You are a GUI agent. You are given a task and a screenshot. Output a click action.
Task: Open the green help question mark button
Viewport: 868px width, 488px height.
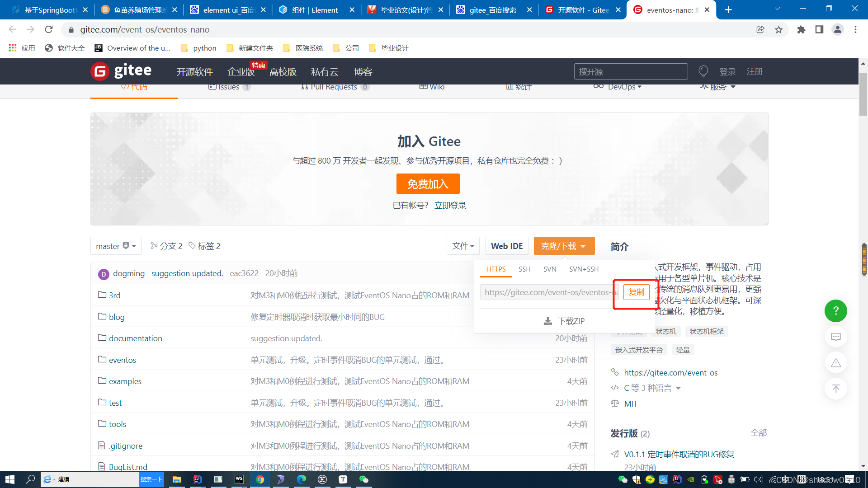(836, 311)
